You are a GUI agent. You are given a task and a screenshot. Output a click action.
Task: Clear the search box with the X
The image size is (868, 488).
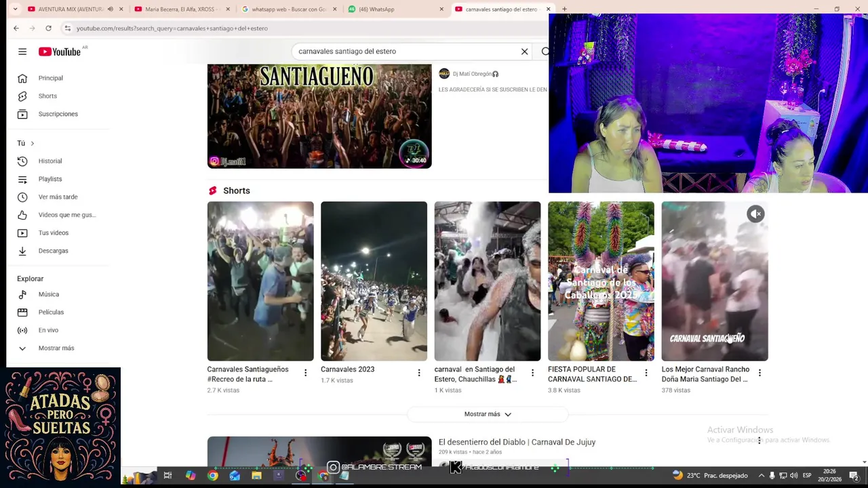point(524,52)
